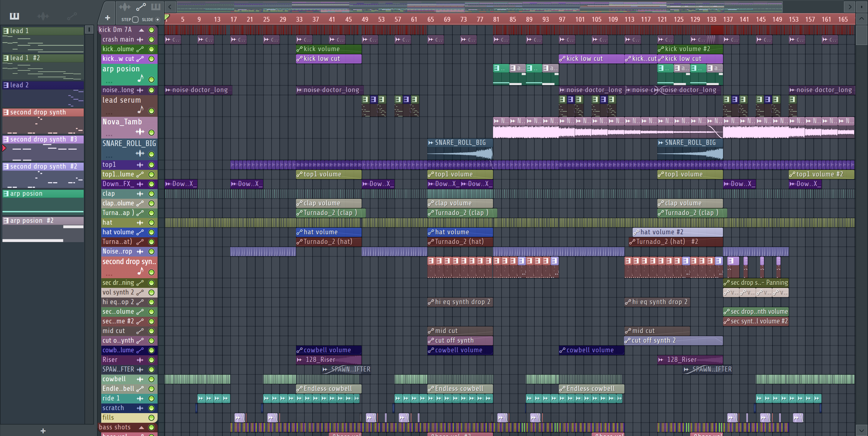This screenshot has width=868, height=436.
Task: Click second drop syn track note icon
Action: click(x=140, y=271)
